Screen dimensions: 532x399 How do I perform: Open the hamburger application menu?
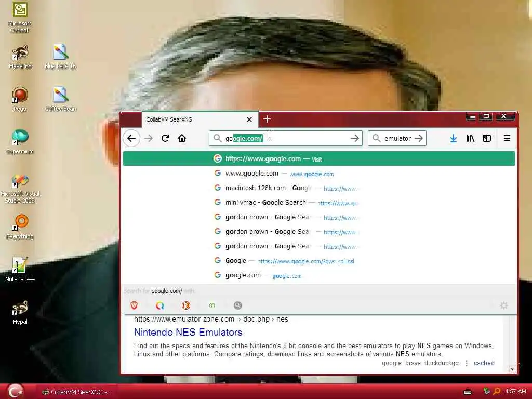pyautogui.click(x=507, y=138)
